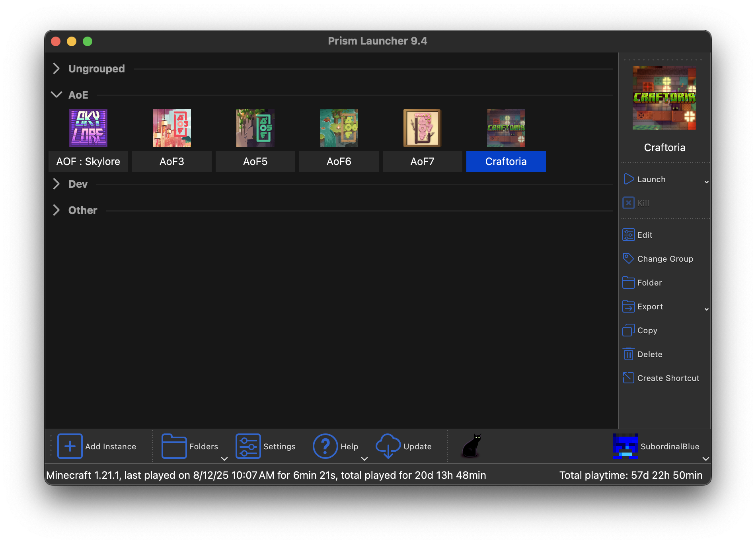Click the Update label in toolbar
This screenshot has width=756, height=544.
point(417,447)
